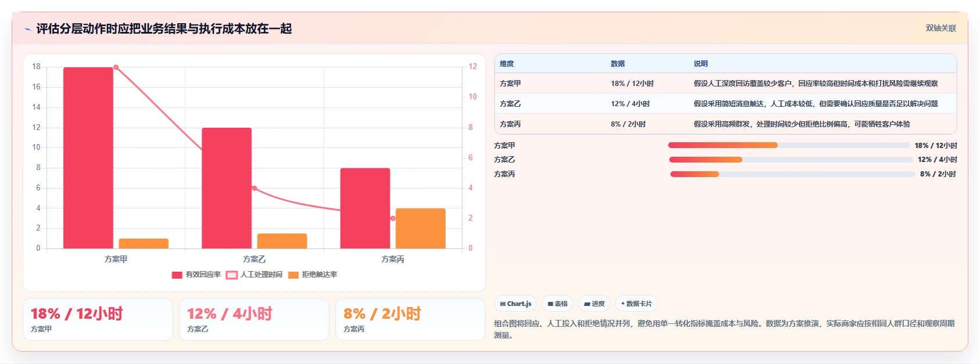980x364 pixels.
Task: Click the description starting 假设采用高频群发
Action: point(802,124)
